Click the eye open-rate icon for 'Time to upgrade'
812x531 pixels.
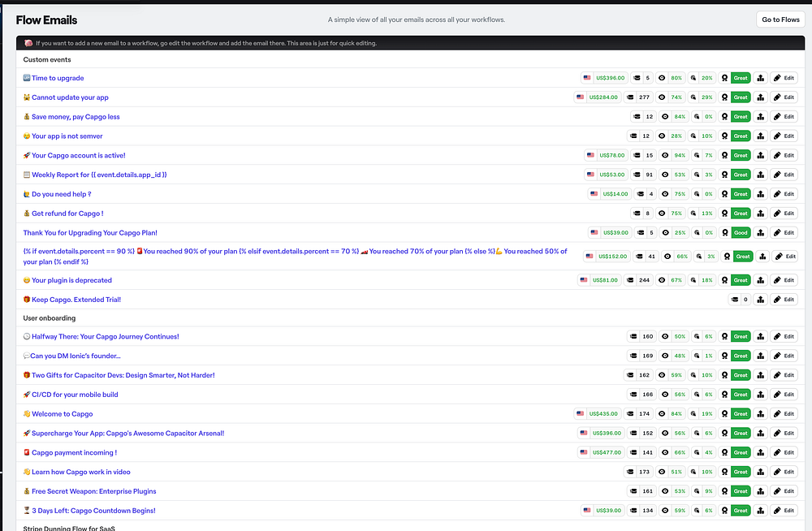pos(661,78)
